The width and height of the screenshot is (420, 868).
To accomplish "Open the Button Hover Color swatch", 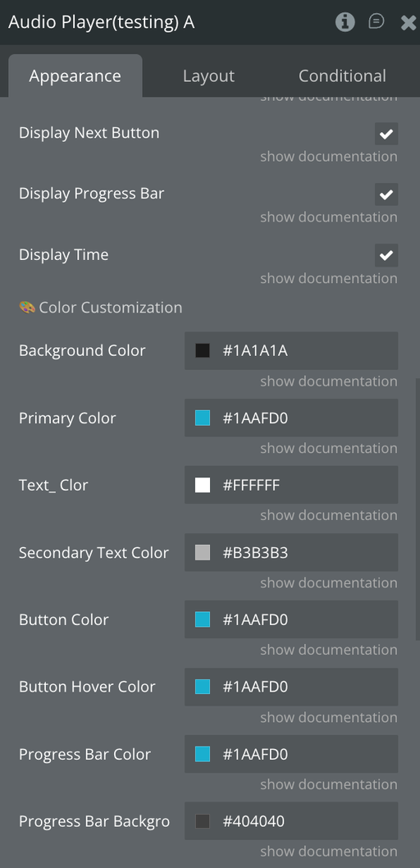I will click(x=203, y=687).
